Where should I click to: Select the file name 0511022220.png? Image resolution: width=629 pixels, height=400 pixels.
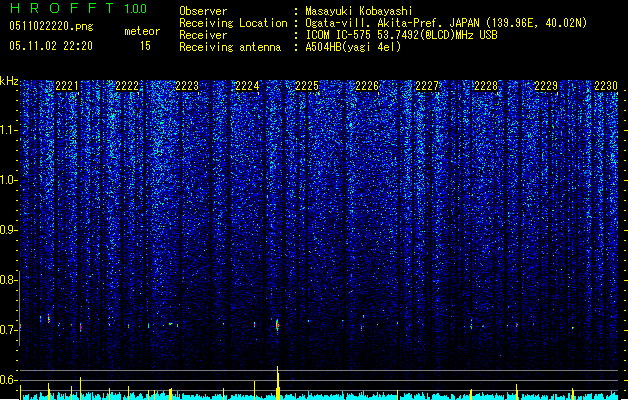click(x=51, y=26)
